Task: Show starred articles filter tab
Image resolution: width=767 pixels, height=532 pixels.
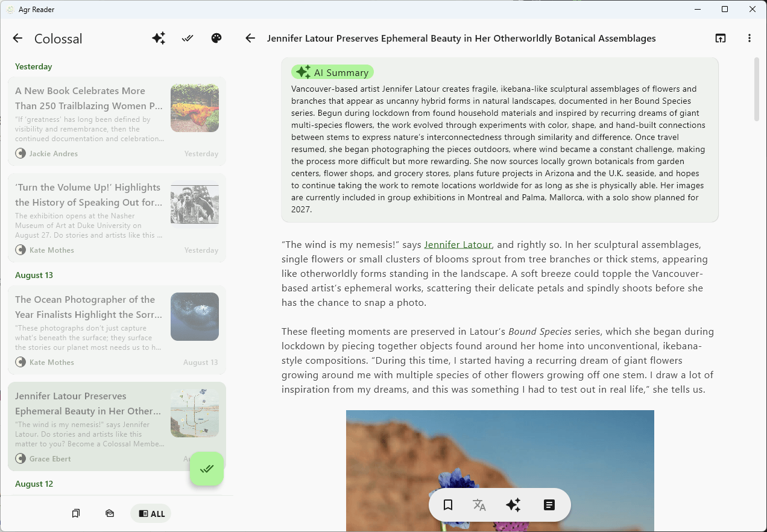Action: tap(76, 513)
